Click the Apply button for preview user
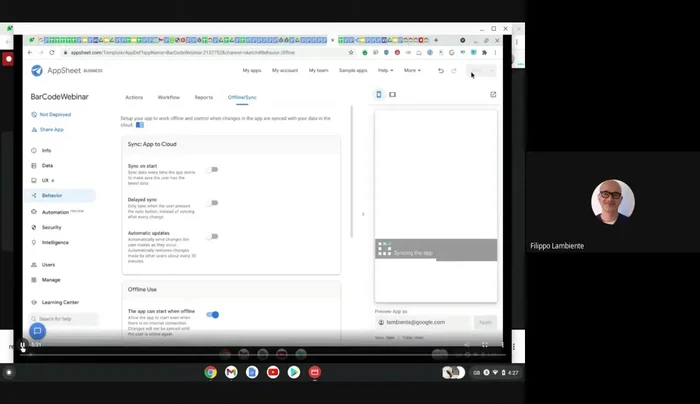 click(485, 322)
